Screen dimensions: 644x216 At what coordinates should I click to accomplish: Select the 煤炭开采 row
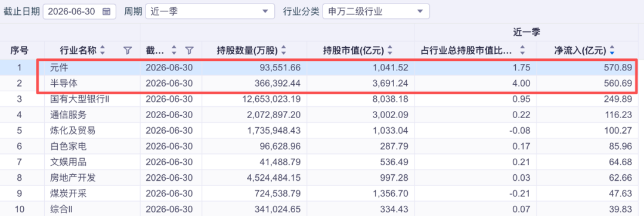(x=322, y=194)
